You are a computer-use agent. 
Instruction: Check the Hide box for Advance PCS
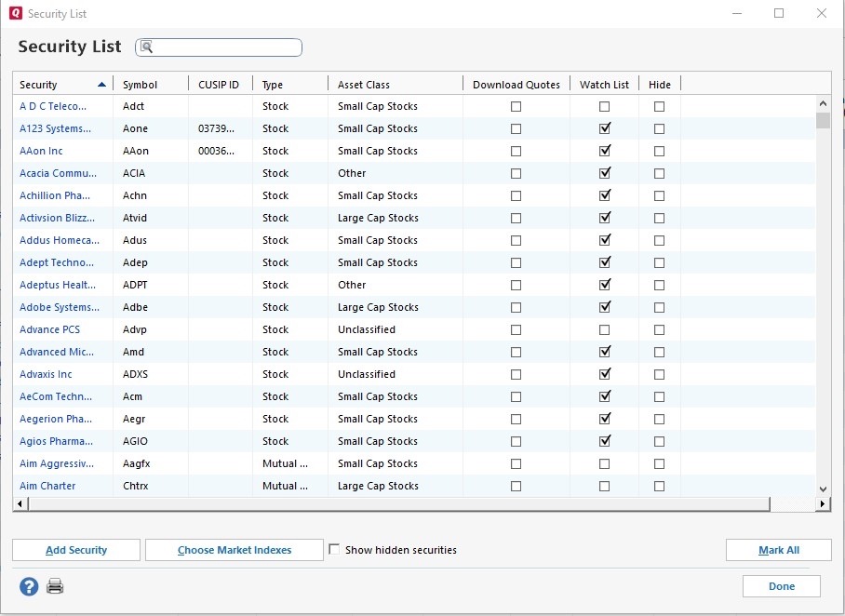coord(659,329)
